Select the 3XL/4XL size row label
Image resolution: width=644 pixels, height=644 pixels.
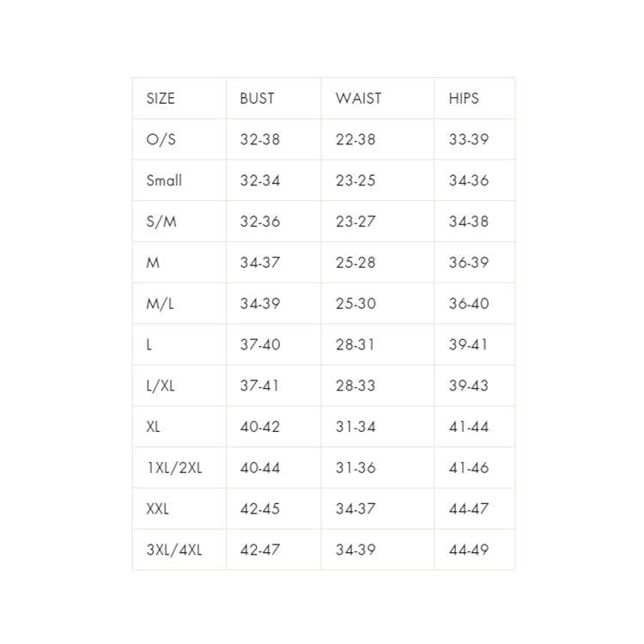pos(174,550)
